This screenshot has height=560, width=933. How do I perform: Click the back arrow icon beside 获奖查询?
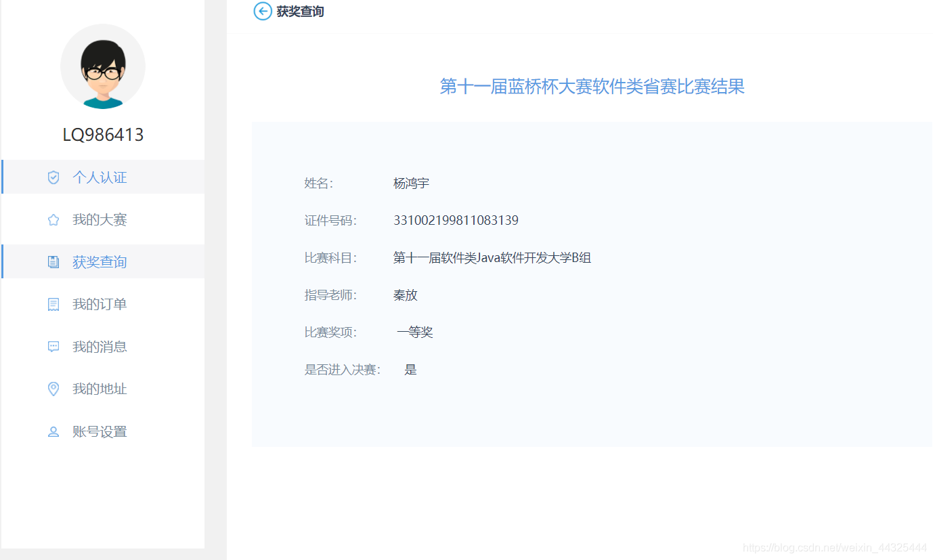coord(263,11)
